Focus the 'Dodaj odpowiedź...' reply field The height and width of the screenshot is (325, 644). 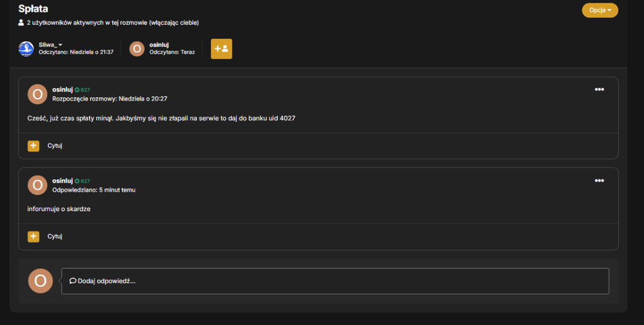(335, 281)
